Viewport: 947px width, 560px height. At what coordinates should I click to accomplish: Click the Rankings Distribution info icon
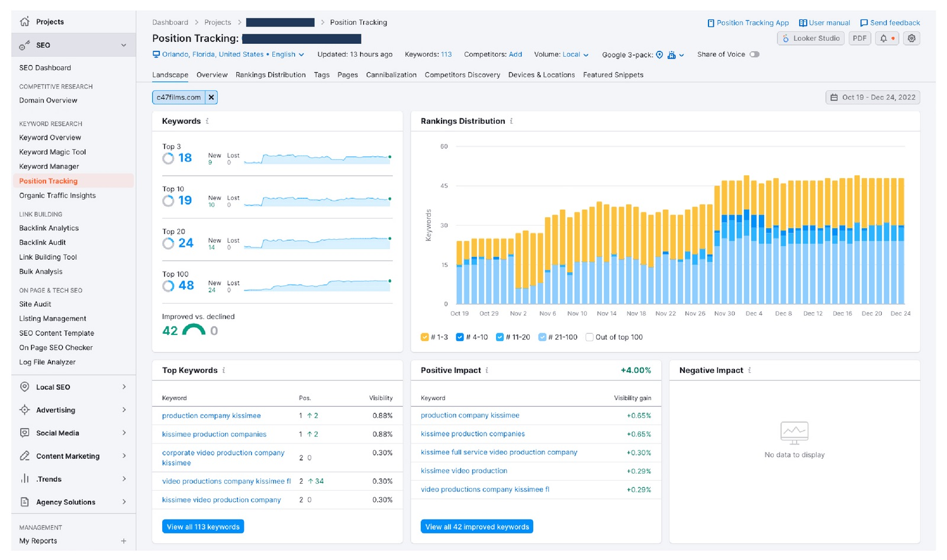(511, 121)
